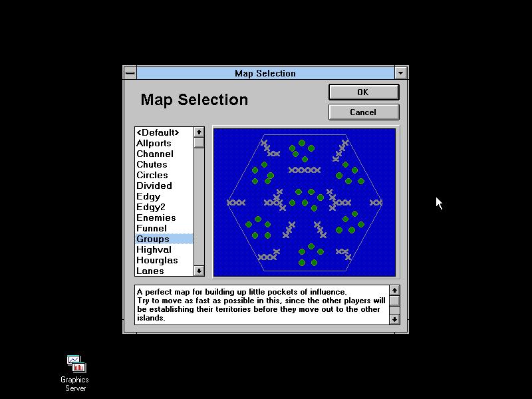Select the Divided map
532x399 pixels.
(x=164, y=186)
